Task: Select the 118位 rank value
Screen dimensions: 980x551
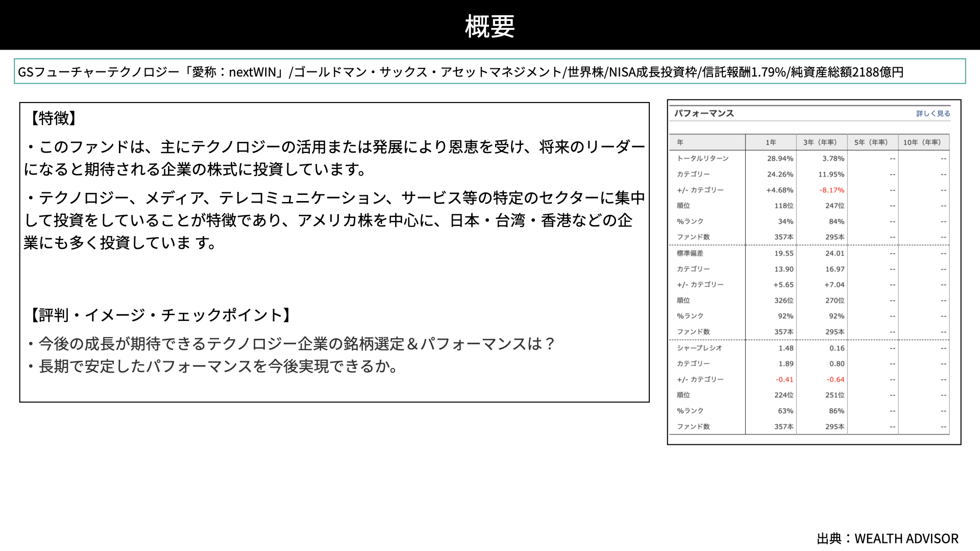Action: point(784,206)
